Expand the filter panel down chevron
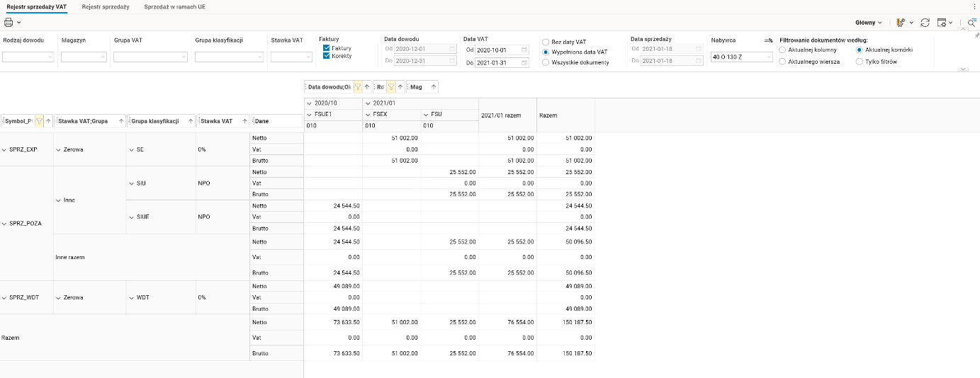The width and height of the screenshot is (980, 378). click(963, 69)
